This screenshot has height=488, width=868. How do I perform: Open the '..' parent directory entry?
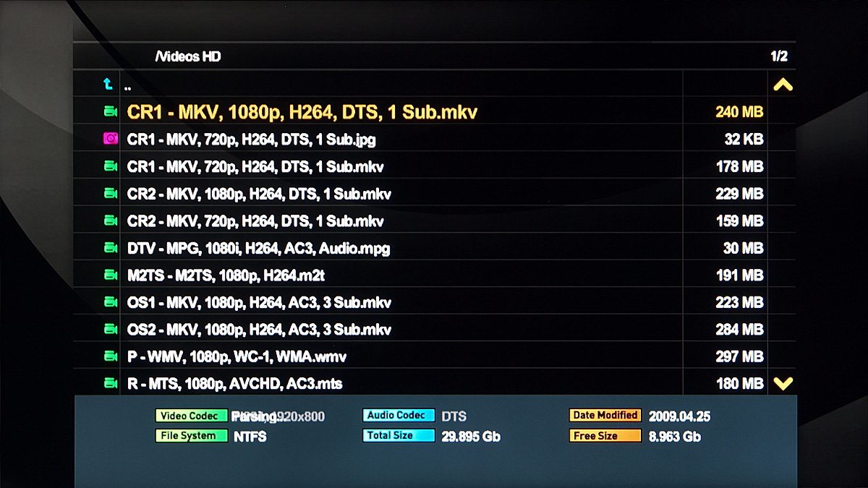(x=128, y=86)
